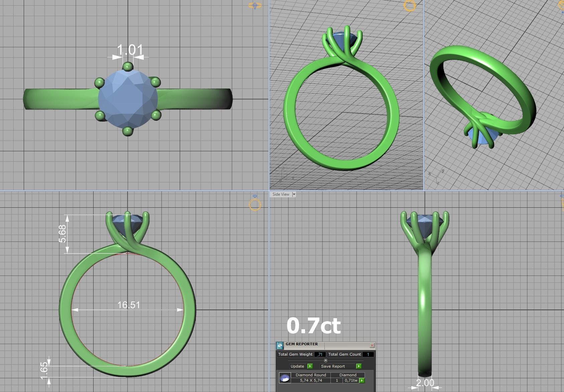Click the orange ring icon in perspective viewport
This screenshot has width=564, height=392.
click(x=410, y=5)
